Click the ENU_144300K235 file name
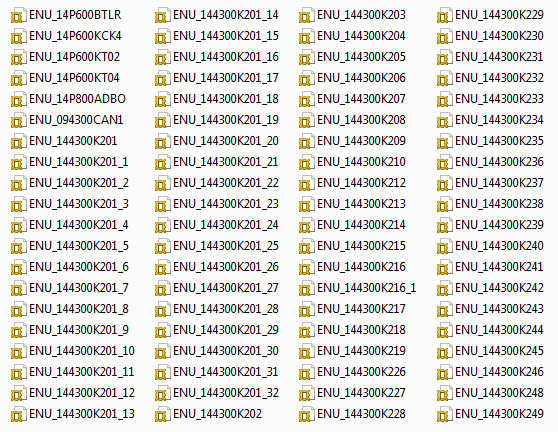558x432 pixels. click(x=499, y=141)
